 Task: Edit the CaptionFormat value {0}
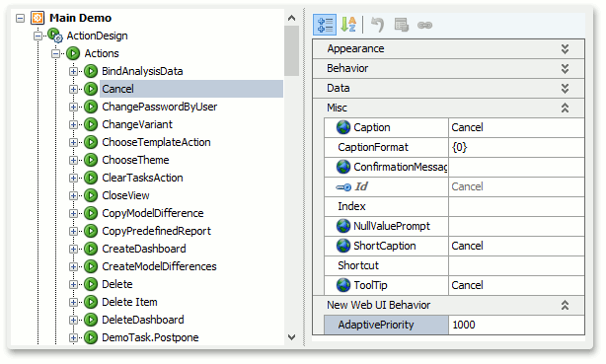tap(516, 147)
